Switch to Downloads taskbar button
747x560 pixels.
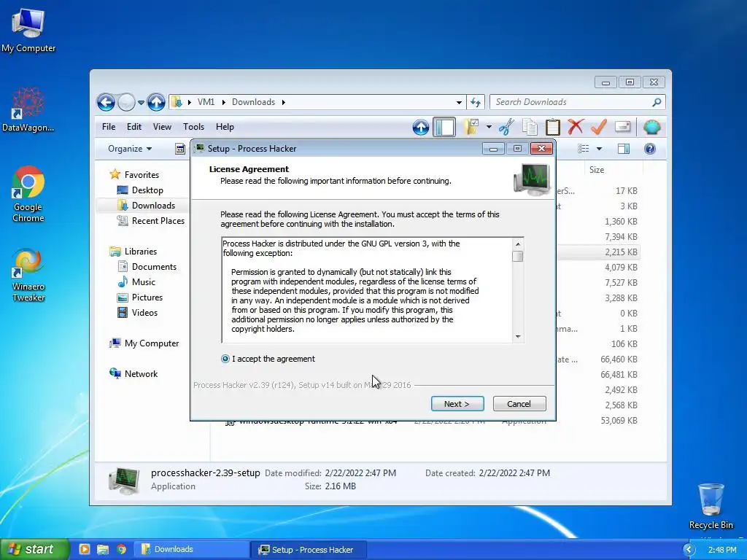pyautogui.click(x=192, y=549)
